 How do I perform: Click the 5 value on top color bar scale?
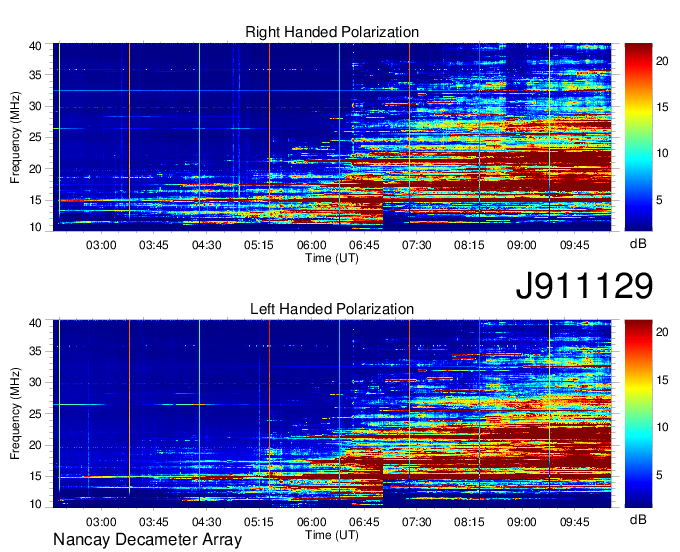pyautogui.click(x=659, y=200)
